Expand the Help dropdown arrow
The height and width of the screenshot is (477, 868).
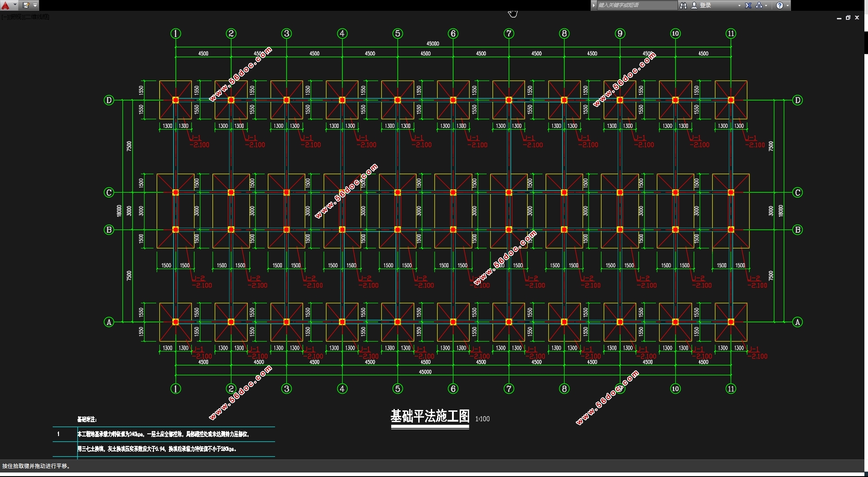[x=787, y=5]
